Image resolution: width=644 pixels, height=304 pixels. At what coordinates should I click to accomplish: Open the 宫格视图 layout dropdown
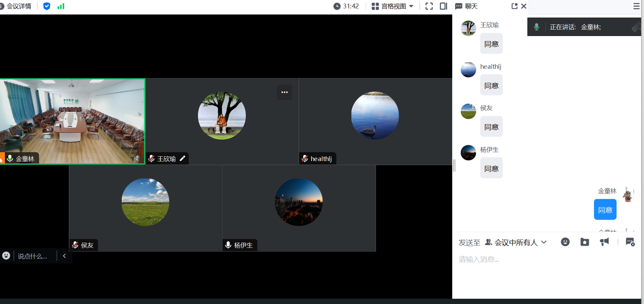click(x=392, y=6)
